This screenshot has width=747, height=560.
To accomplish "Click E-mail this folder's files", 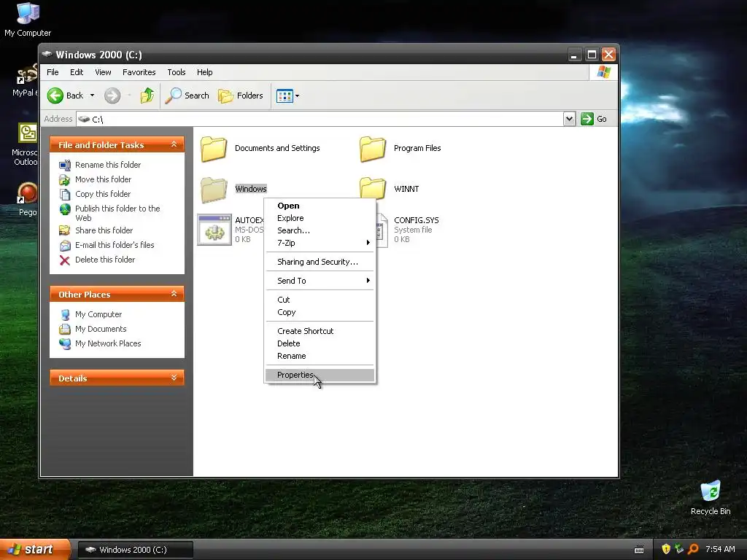I will coord(115,245).
